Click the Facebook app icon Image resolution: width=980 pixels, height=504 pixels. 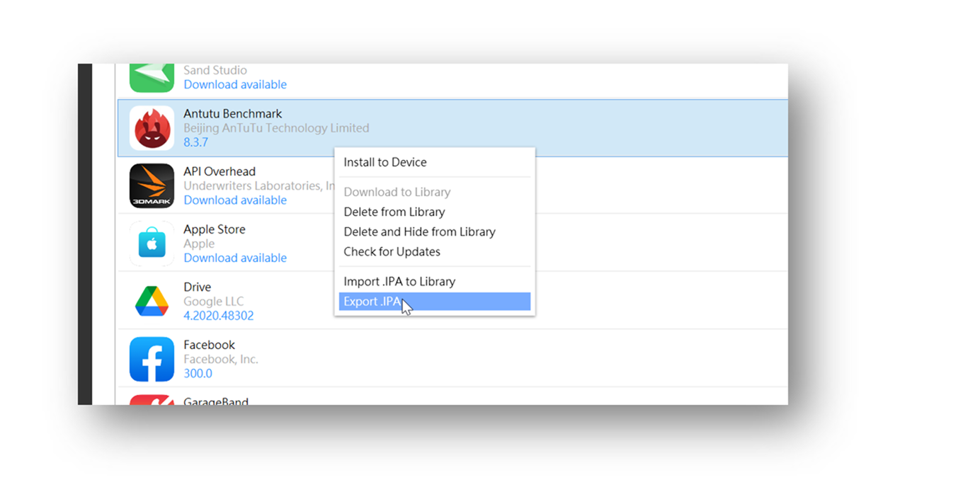point(152,359)
